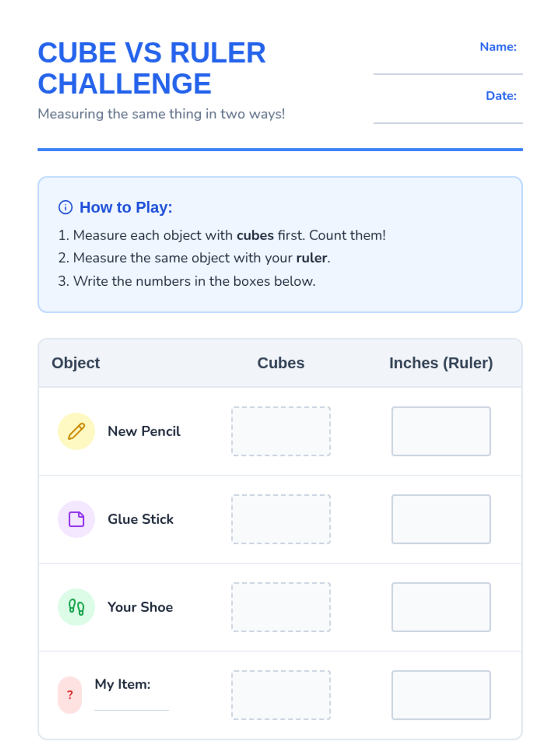Viewport: 560px width, 747px height.
Task: Select the New Pencil inches box
Action: click(x=441, y=431)
